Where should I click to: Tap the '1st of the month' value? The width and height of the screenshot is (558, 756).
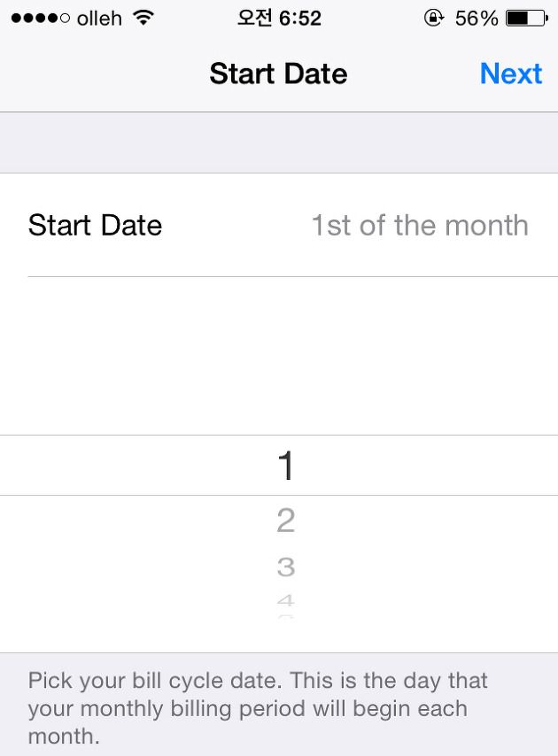(x=419, y=225)
